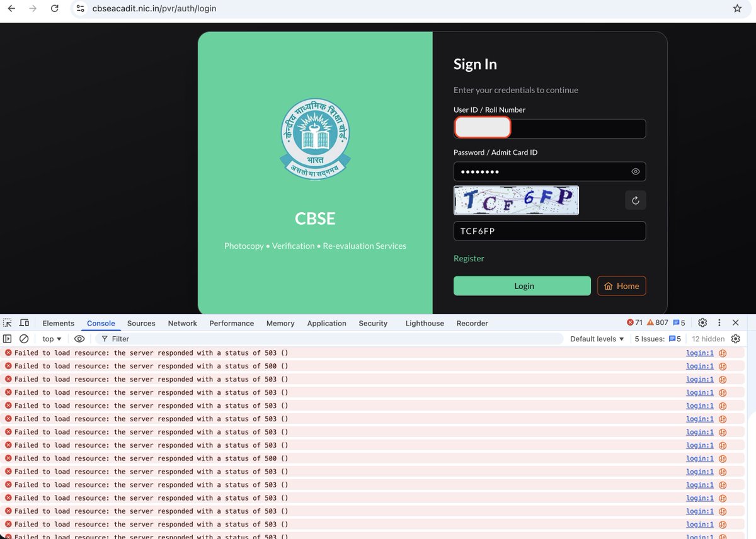Open the Application tab
The width and height of the screenshot is (756, 539).
(x=326, y=323)
